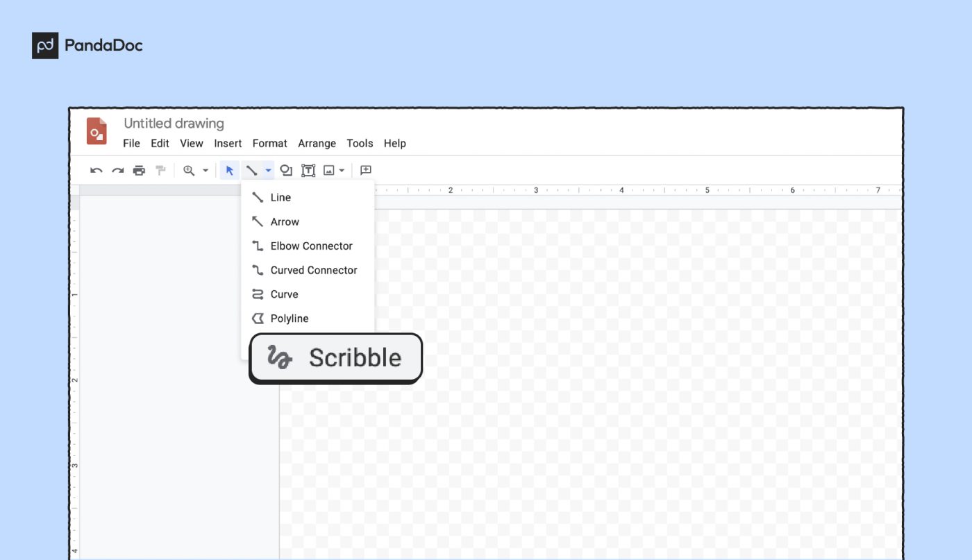Click the Undo arrow icon

(x=97, y=171)
